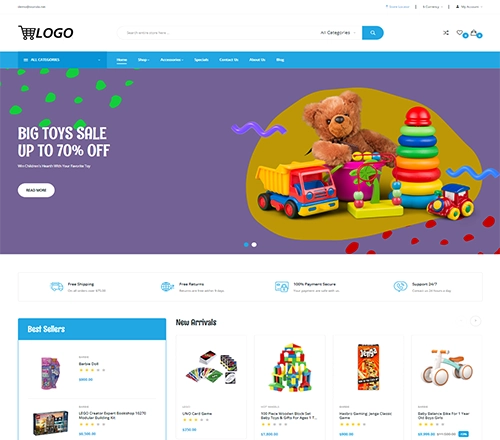Select the first slider pagination dot
This screenshot has height=440, width=500.
pyautogui.click(x=246, y=245)
